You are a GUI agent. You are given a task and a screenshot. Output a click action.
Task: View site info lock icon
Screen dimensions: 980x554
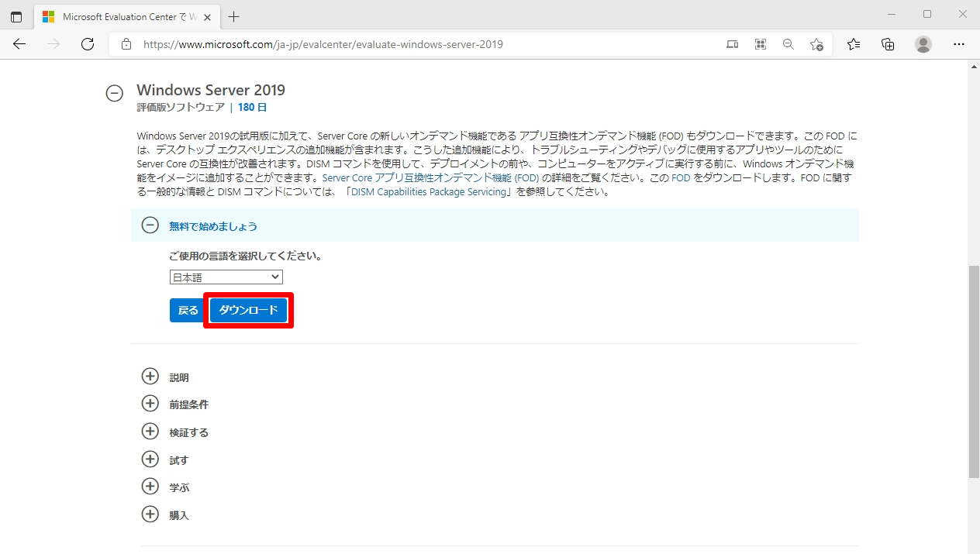126,44
